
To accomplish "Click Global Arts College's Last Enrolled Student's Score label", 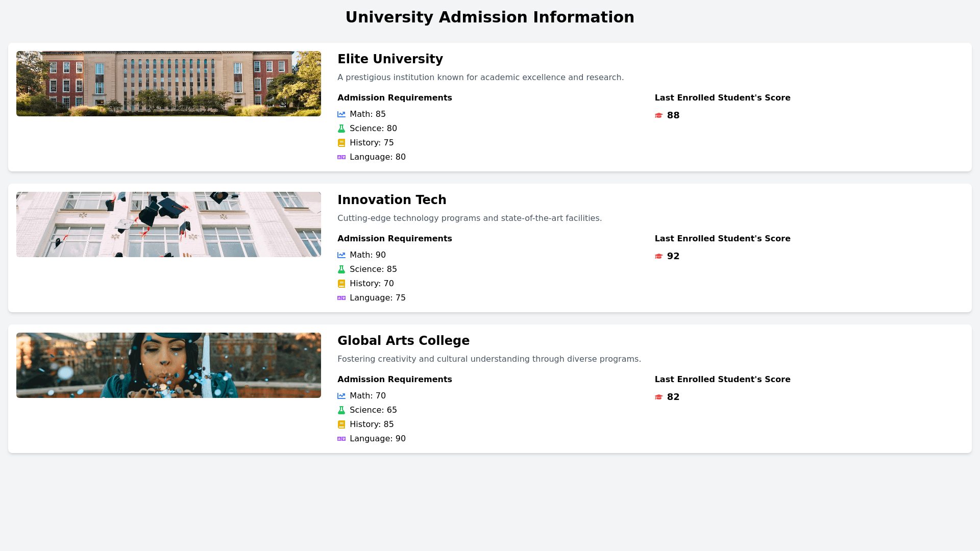I will click(x=722, y=380).
